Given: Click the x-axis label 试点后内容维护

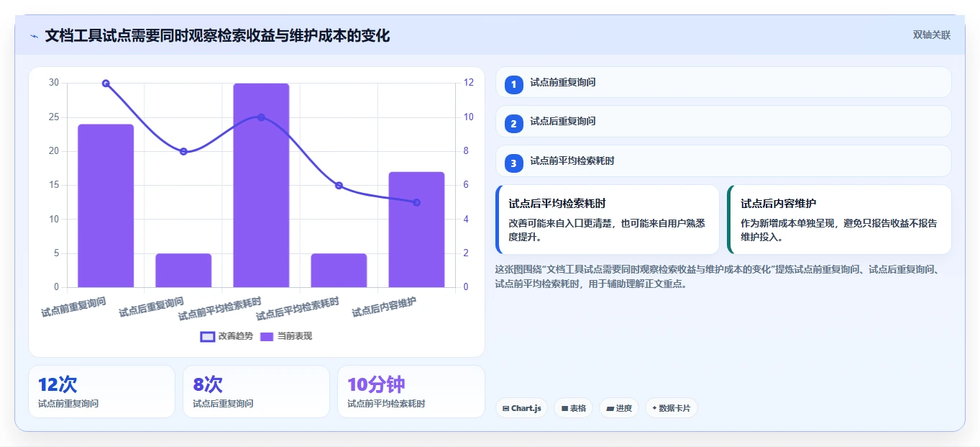Looking at the screenshot, I should click(384, 307).
